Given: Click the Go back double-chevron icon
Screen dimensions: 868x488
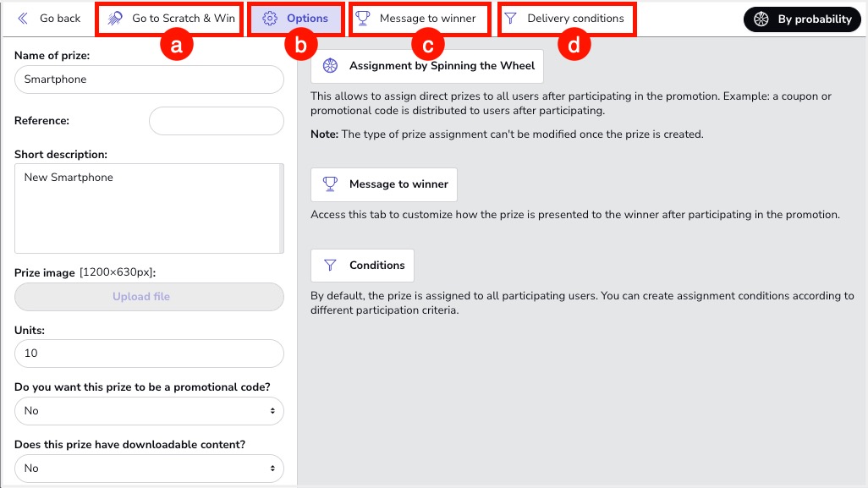Looking at the screenshot, I should pyautogui.click(x=23, y=19).
